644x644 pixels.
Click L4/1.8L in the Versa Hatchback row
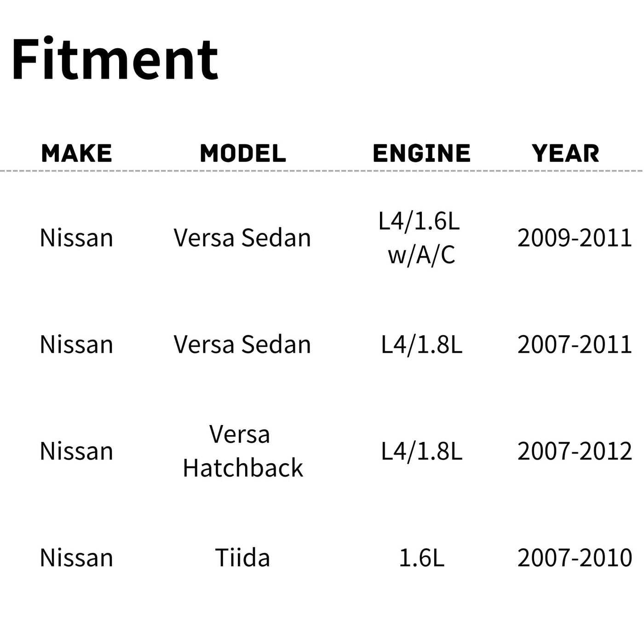421,451
